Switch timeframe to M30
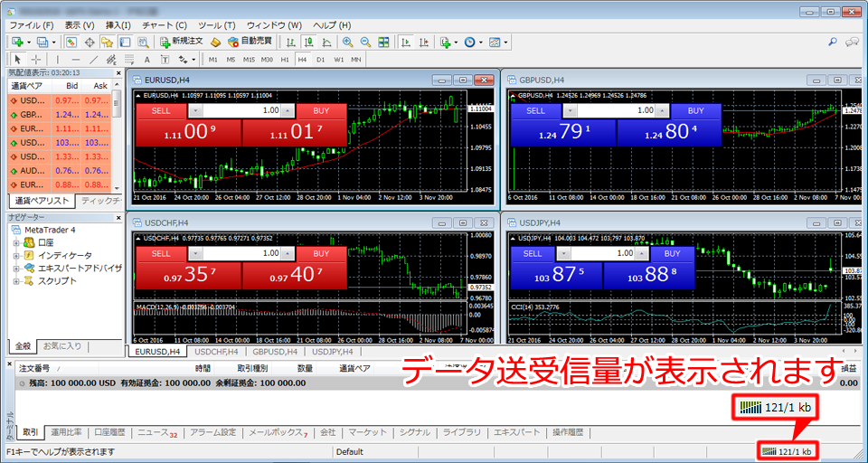The image size is (868, 463). pyautogui.click(x=267, y=60)
